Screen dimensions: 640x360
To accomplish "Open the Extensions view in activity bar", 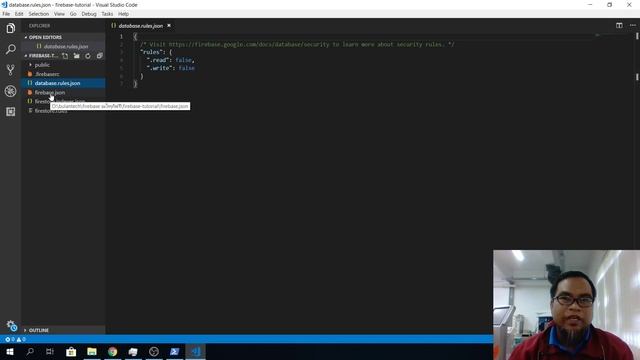I will pyautogui.click(x=11, y=111).
